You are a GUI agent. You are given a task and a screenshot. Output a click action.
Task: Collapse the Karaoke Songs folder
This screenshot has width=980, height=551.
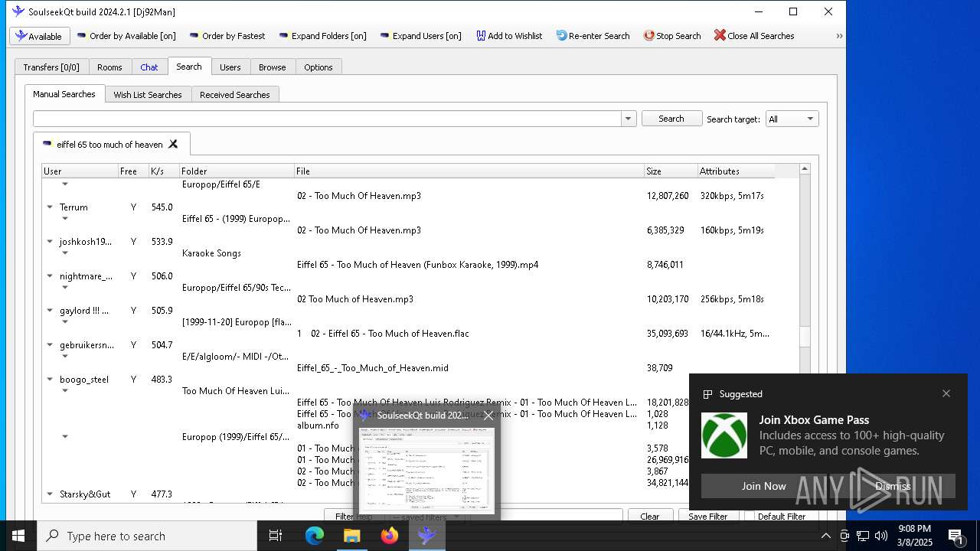pyautogui.click(x=65, y=253)
